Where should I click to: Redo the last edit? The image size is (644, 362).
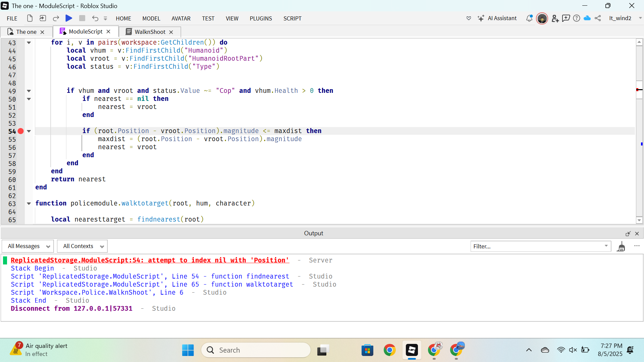pyautogui.click(x=56, y=18)
